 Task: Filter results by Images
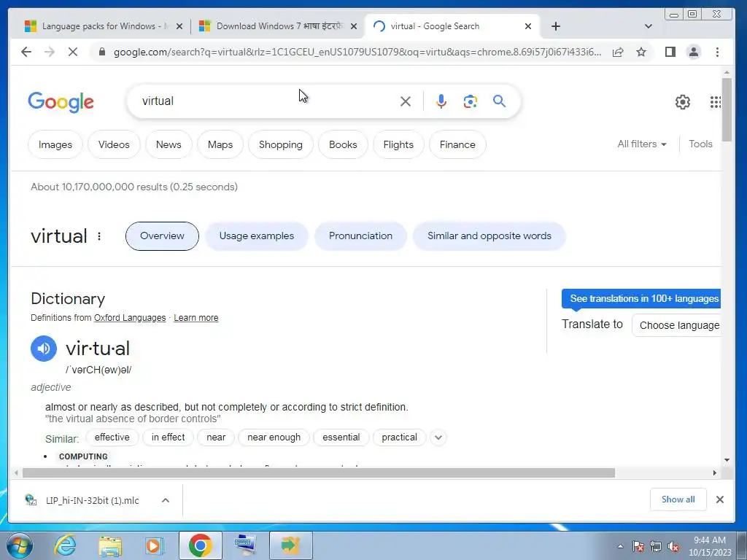(x=55, y=144)
